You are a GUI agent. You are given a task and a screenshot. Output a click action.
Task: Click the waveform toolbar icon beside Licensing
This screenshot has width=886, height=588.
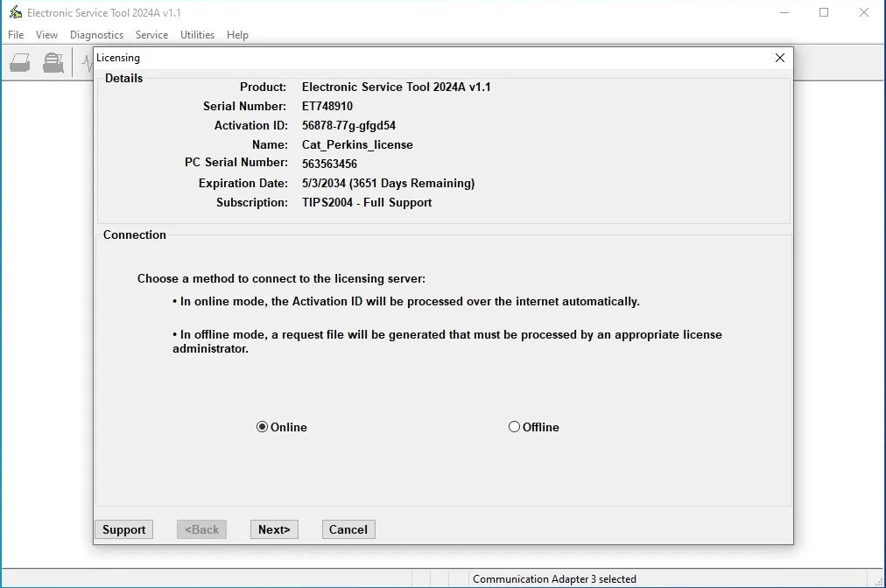pyautogui.click(x=87, y=63)
